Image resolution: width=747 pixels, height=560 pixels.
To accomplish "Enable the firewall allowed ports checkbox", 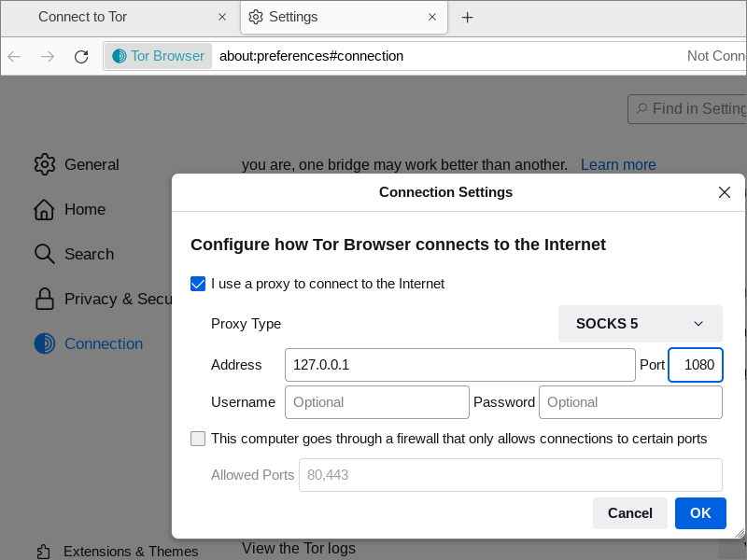I will pyautogui.click(x=198, y=439).
